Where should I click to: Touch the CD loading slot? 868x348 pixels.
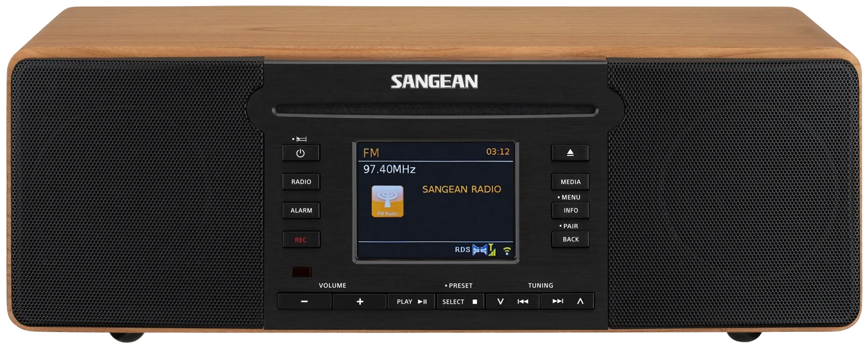[435, 111]
